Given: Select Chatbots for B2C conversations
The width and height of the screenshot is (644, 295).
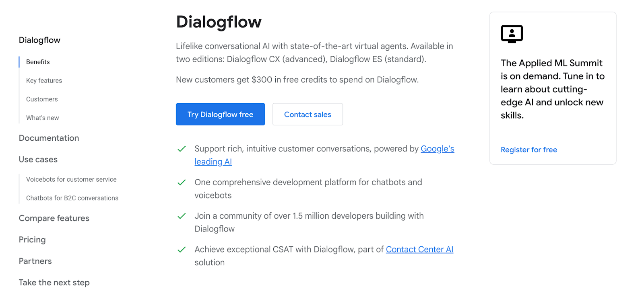Looking at the screenshot, I should coord(72,198).
